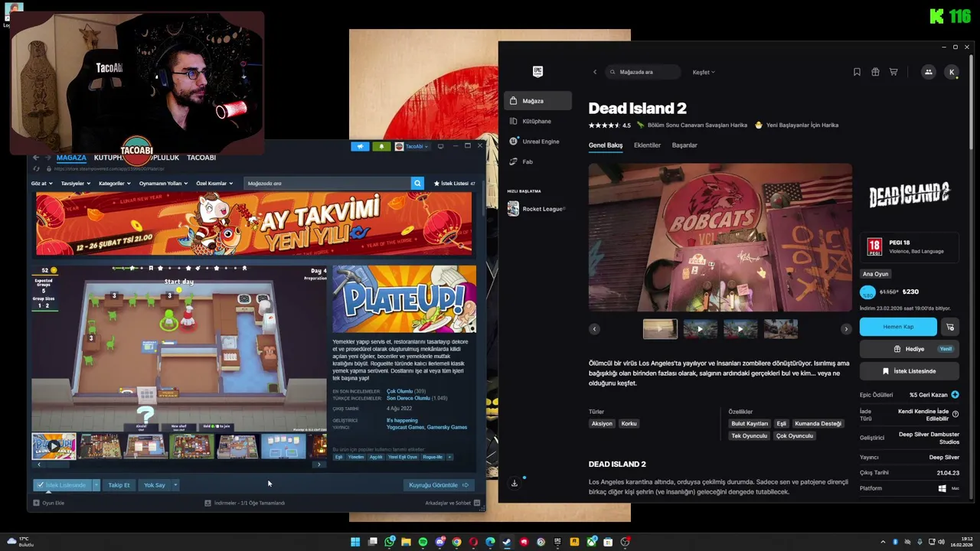This screenshot has height=551, width=980.
Task: Open the TacoAbi account dropdown in Steam
Action: [412, 146]
